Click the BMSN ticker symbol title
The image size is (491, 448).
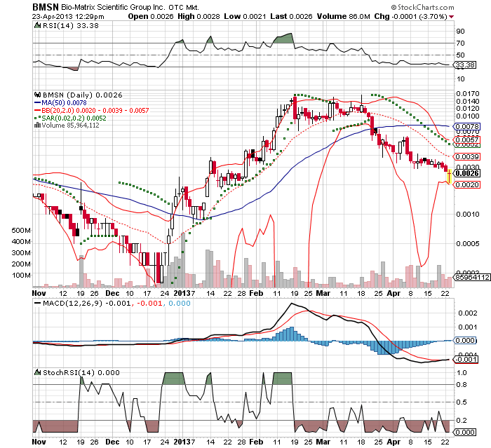coord(45,7)
